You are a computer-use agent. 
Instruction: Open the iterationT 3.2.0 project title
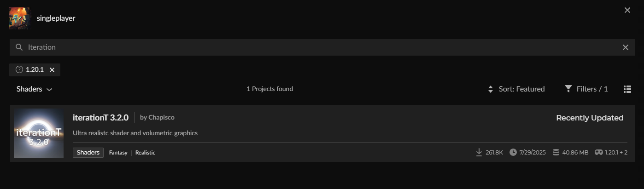click(100, 118)
